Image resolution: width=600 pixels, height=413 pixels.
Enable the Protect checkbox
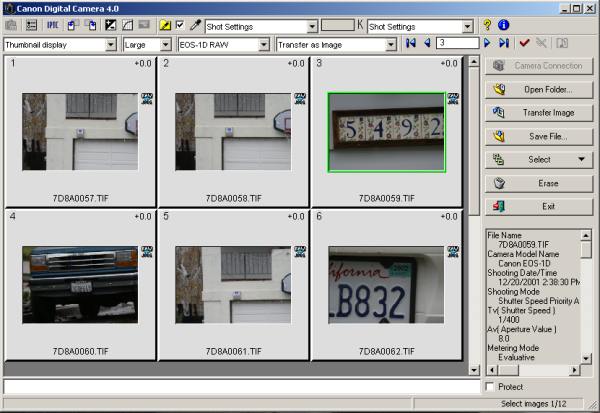[x=489, y=387]
